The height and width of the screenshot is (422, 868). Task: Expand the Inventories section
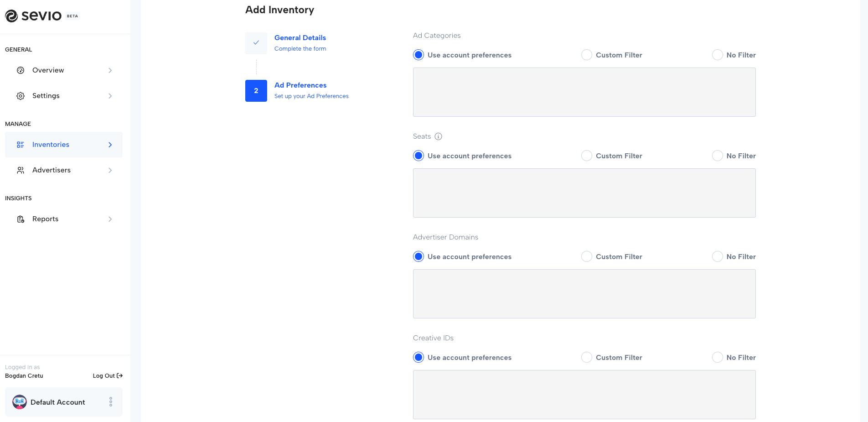point(110,144)
